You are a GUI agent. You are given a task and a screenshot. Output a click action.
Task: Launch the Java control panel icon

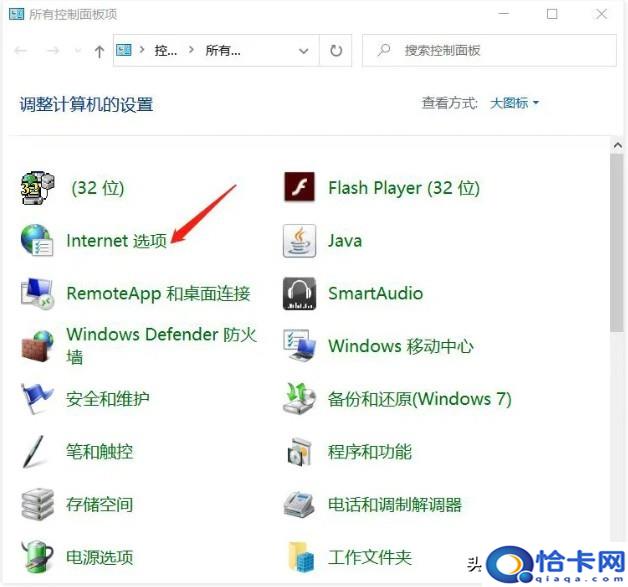coord(299,241)
